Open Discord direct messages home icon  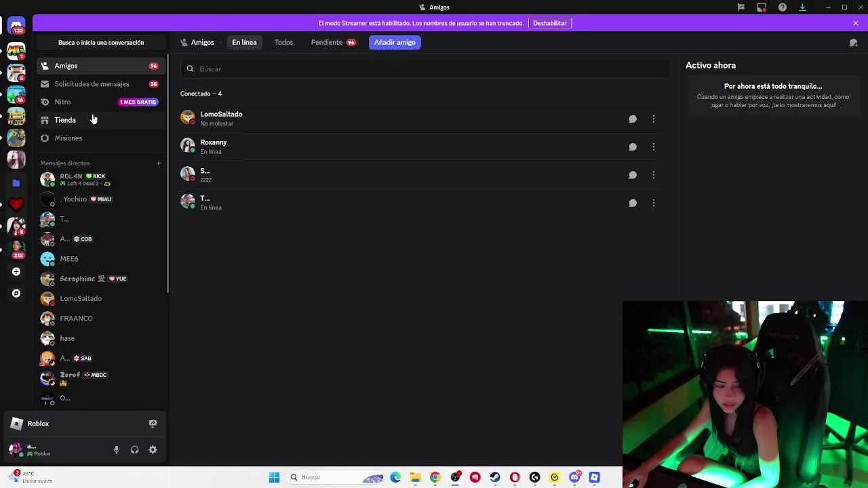pyautogui.click(x=16, y=26)
